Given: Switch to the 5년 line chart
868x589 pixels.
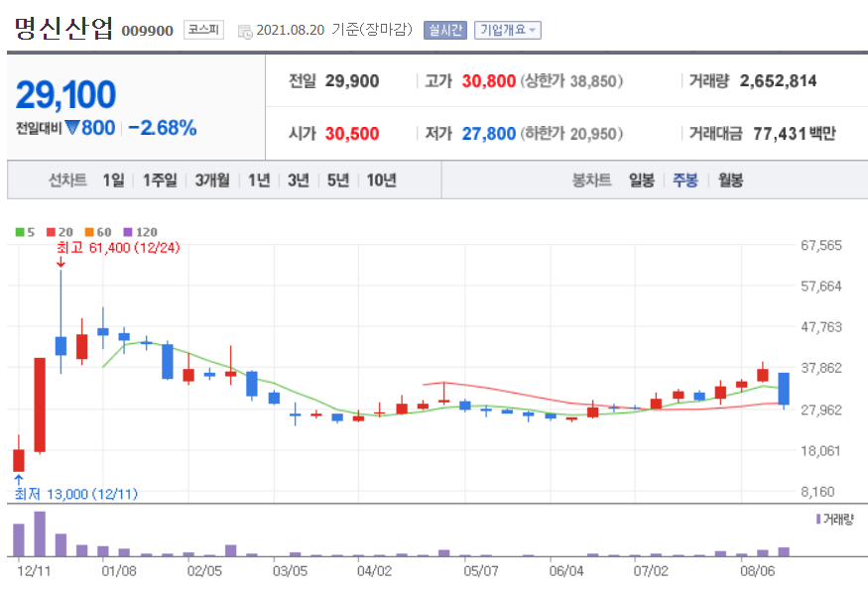Looking at the screenshot, I should click(x=338, y=179).
